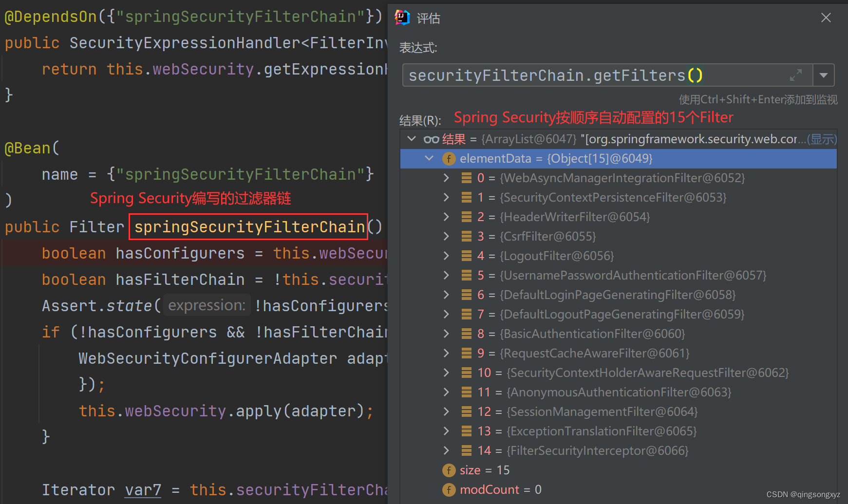848x504 pixels.
Task: Click hasConfigurers variable declaration in editor
Action: click(180, 253)
